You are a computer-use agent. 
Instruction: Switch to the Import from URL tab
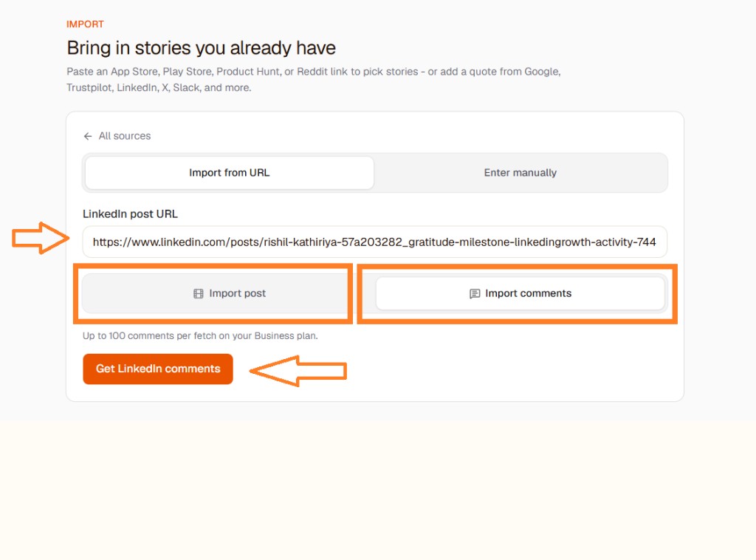click(x=229, y=173)
